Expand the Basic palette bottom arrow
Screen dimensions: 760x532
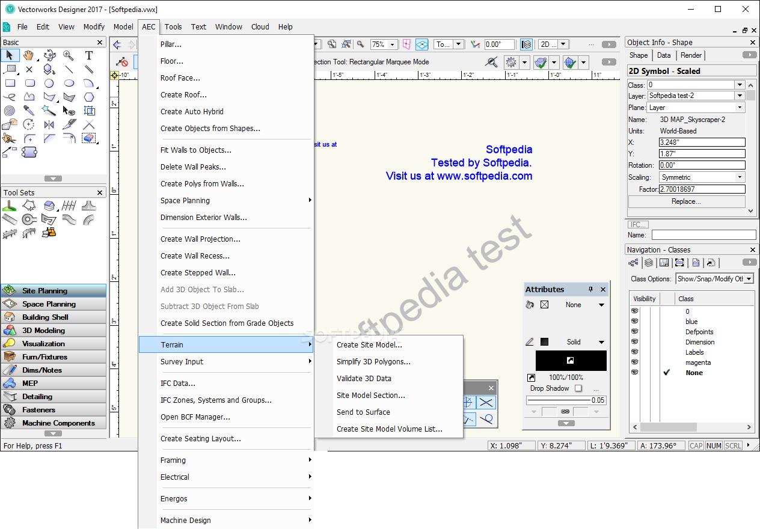(54, 179)
